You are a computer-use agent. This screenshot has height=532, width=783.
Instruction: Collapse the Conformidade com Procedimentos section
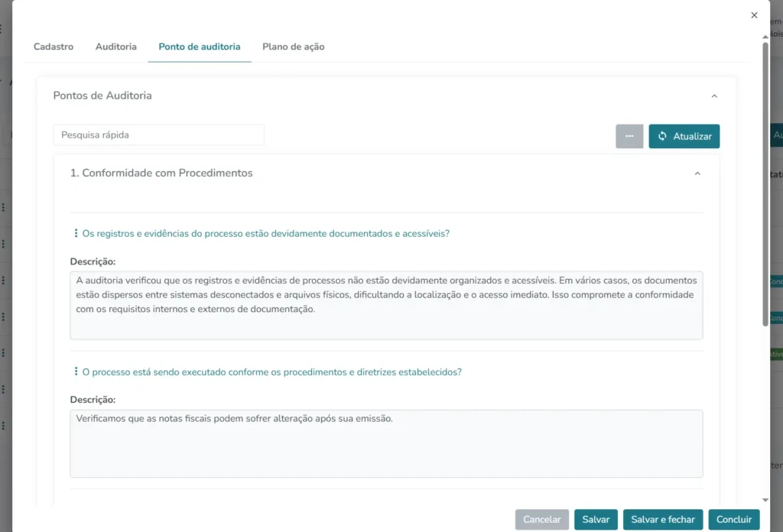click(697, 174)
